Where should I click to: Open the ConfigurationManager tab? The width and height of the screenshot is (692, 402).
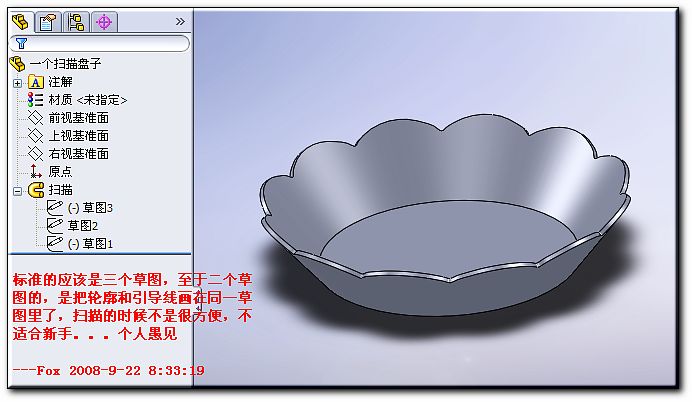[76, 22]
